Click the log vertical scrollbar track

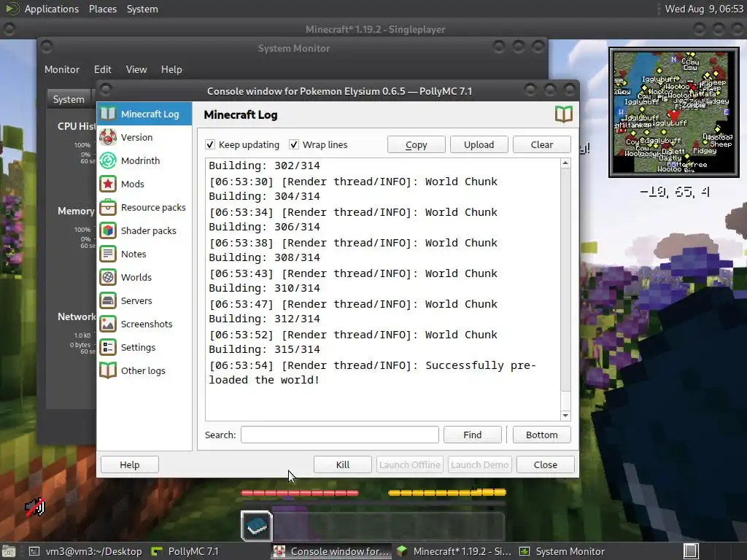[565, 289]
